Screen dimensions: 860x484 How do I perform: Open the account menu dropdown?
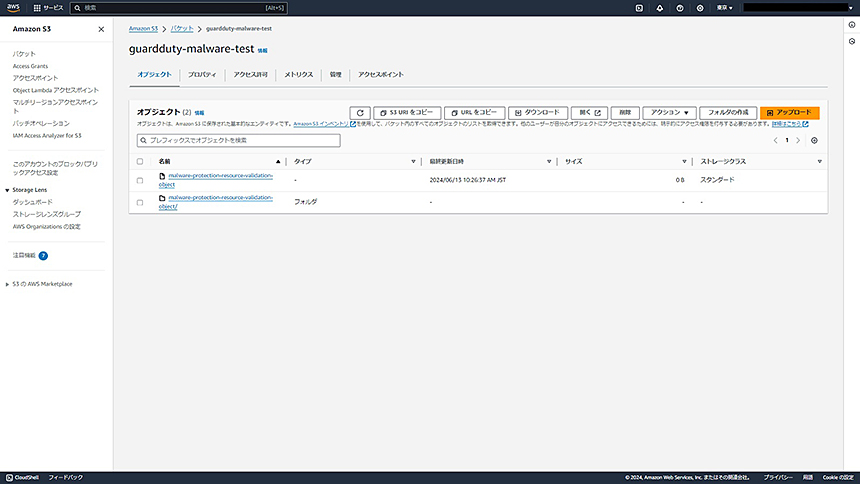[799, 8]
